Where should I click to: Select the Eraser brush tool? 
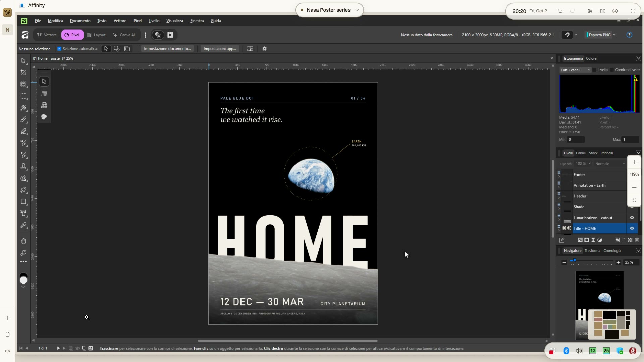point(23,131)
